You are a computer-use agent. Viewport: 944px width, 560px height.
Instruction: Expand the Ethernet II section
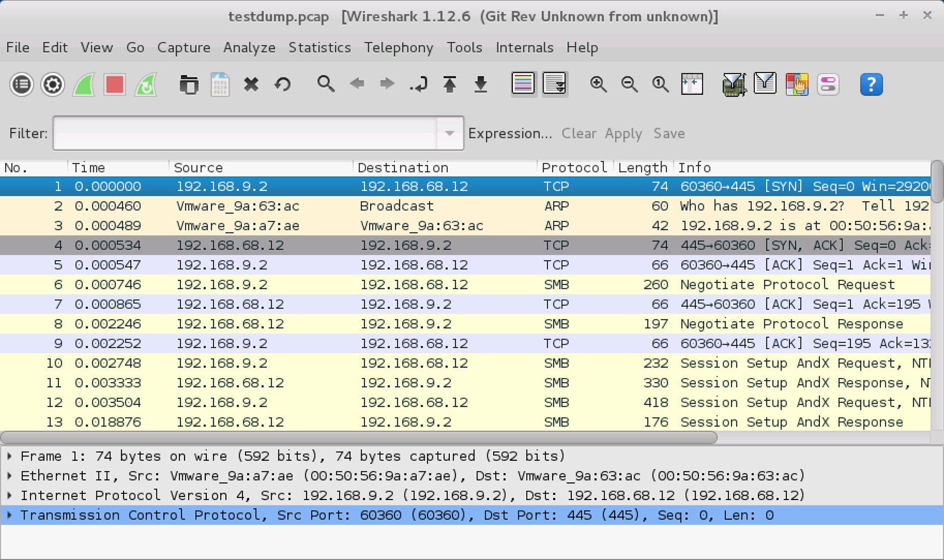click(x=10, y=476)
